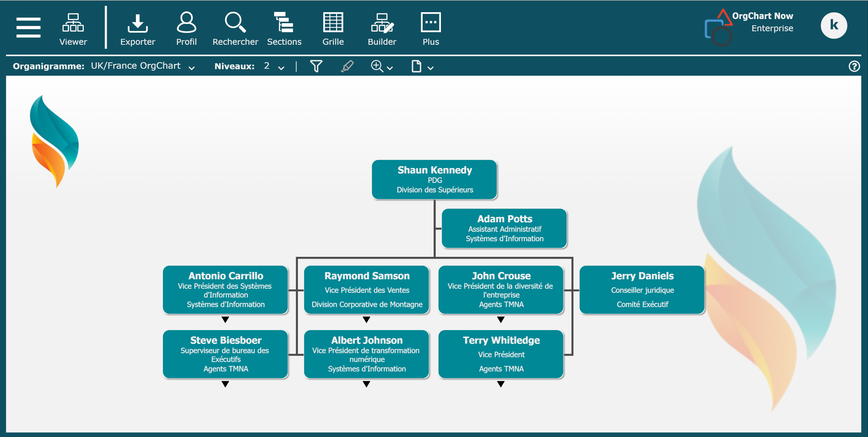Click the small flame company logo
The height and width of the screenshot is (437, 868).
pyautogui.click(x=54, y=142)
